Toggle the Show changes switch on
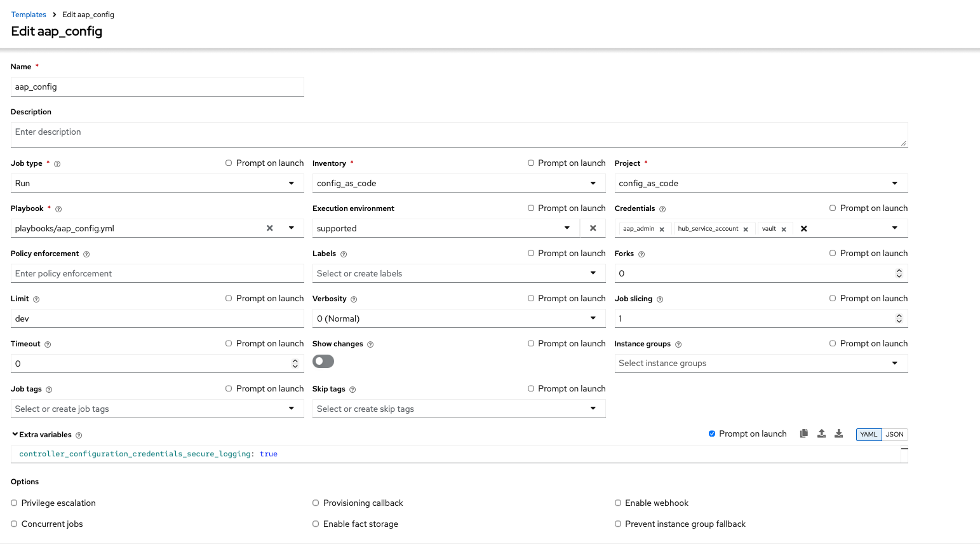The width and height of the screenshot is (980, 544). click(x=323, y=361)
